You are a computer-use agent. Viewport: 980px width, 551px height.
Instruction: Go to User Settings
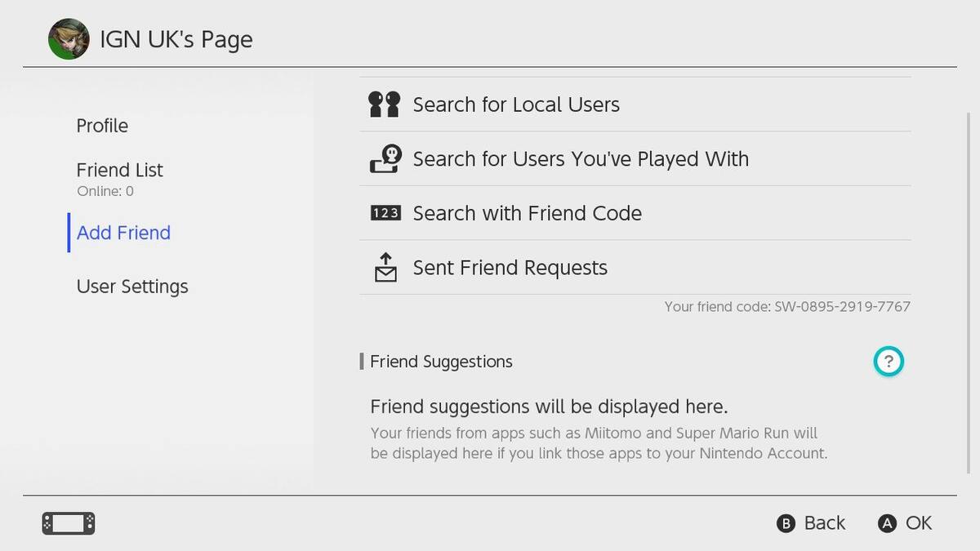[132, 287]
